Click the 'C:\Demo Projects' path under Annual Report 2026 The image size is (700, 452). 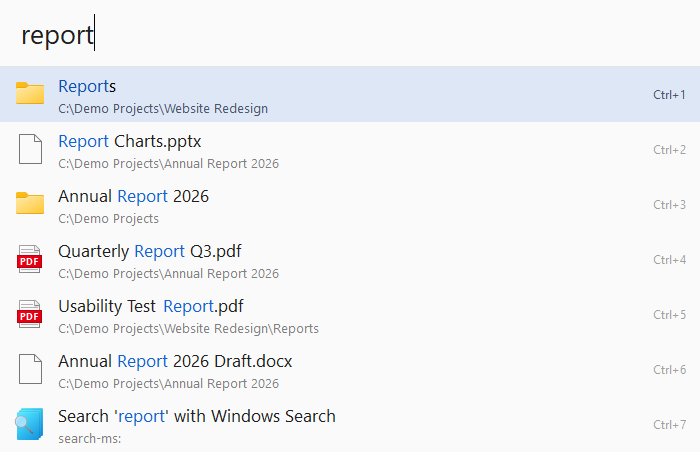point(108,219)
